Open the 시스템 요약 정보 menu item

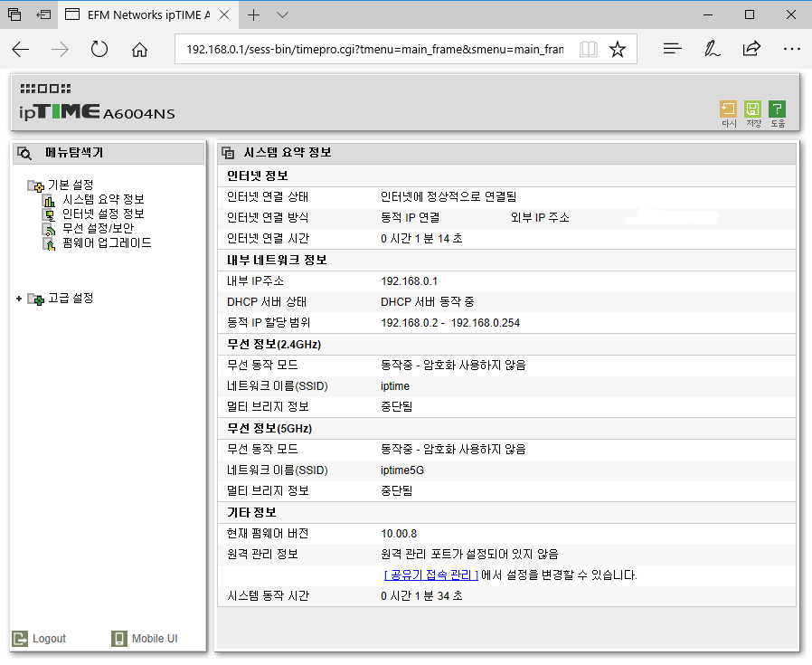coord(104,200)
